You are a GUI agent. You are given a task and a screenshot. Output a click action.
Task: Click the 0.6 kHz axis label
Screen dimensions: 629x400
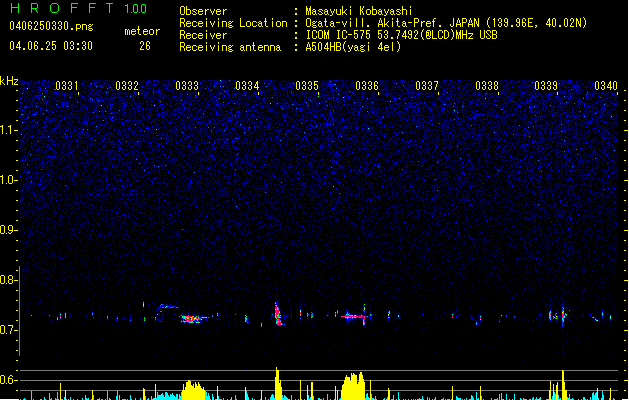pyautogui.click(x=8, y=380)
